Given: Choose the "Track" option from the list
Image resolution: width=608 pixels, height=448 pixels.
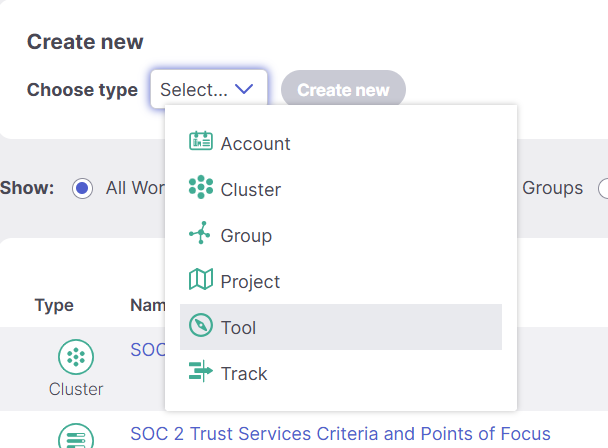Looking at the screenshot, I should [244, 374].
